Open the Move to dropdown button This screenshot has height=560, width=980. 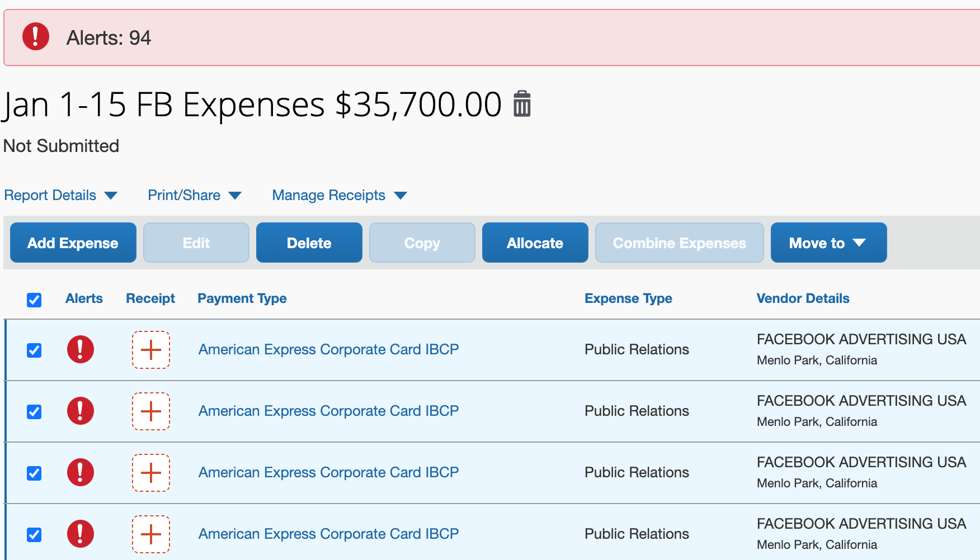click(828, 243)
